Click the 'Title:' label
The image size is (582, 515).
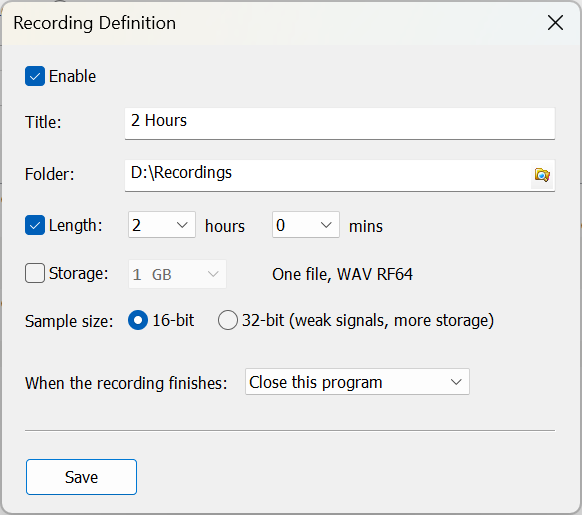point(43,122)
